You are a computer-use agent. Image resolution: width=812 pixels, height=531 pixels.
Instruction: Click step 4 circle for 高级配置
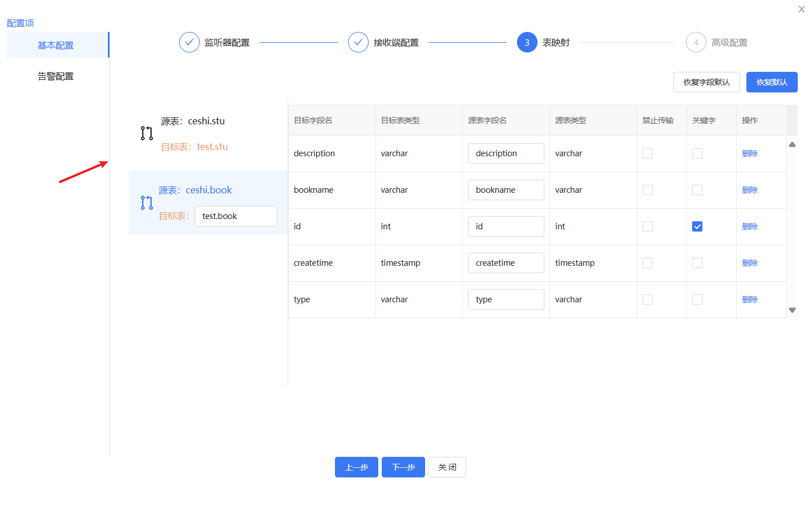[x=696, y=42]
